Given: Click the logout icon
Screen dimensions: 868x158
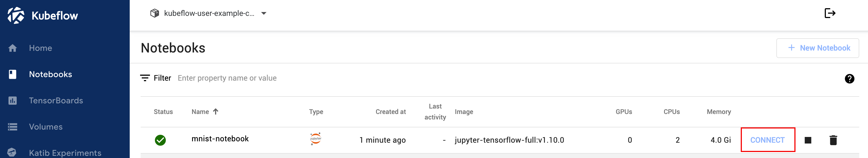Looking at the screenshot, I should 830,13.
